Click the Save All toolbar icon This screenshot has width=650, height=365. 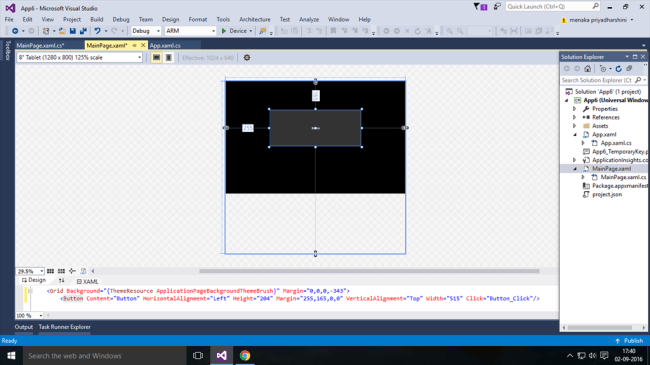[83, 31]
